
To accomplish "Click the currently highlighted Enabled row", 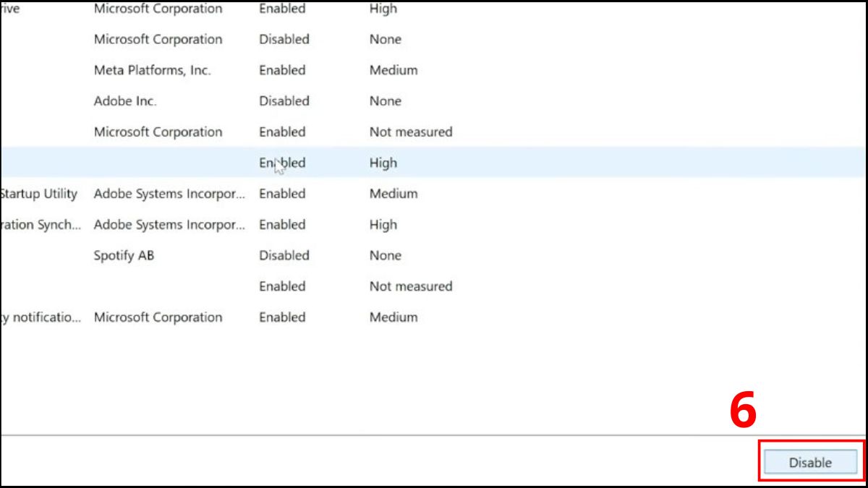I will 282,163.
